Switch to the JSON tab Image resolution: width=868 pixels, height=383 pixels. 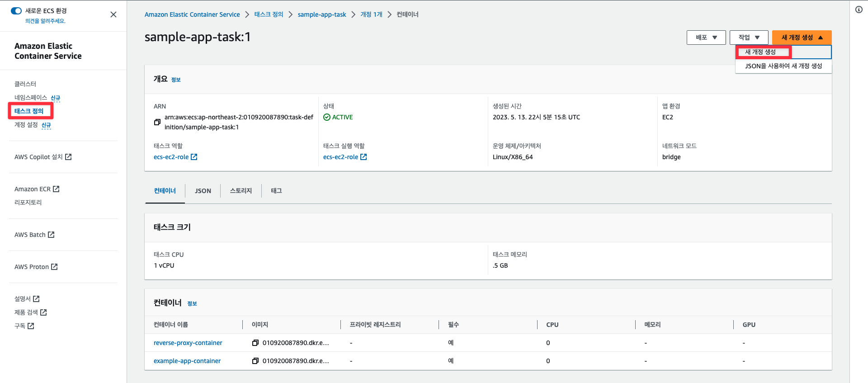coord(203,191)
